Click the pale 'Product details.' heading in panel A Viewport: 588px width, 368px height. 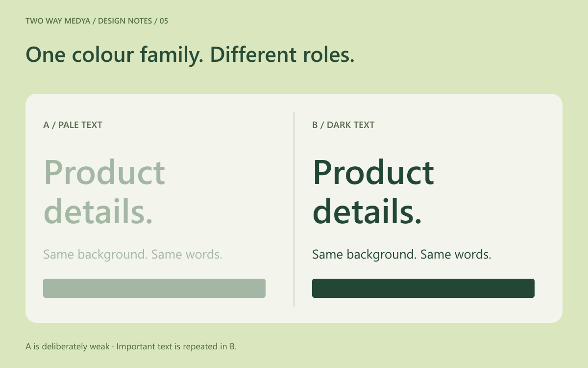click(x=104, y=192)
